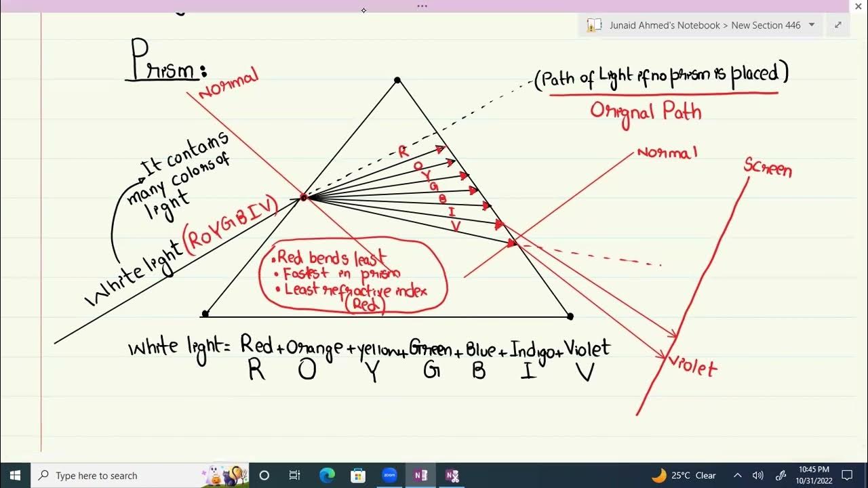Click the 'Original Path' red text
This screenshot has width=868, height=488.
[x=646, y=112]
